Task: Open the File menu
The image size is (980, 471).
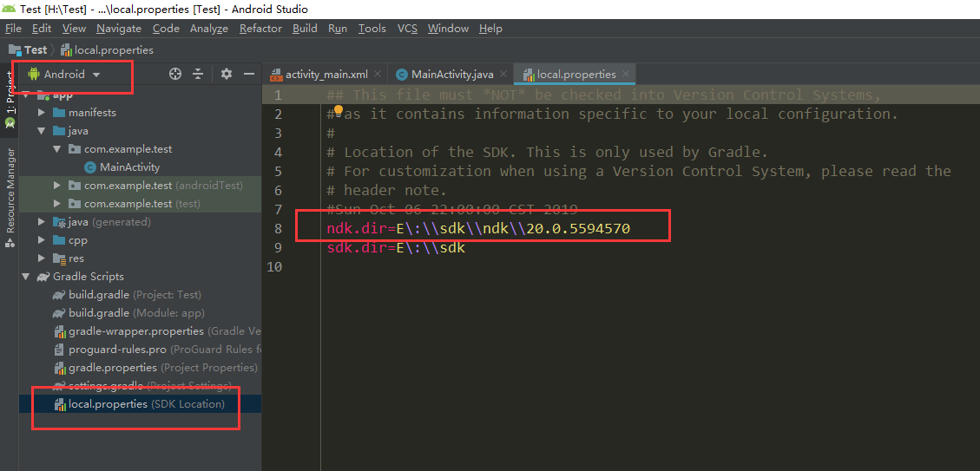Action: [13, 29]
